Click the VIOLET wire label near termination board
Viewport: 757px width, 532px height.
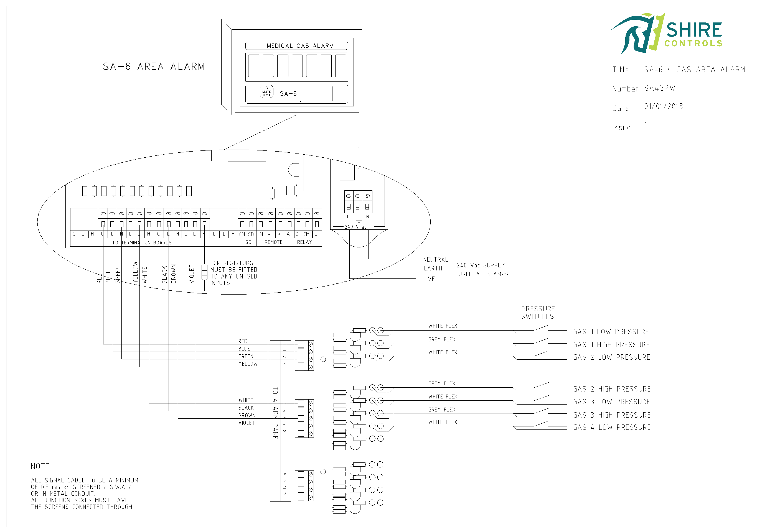click(x=192, y=274)
